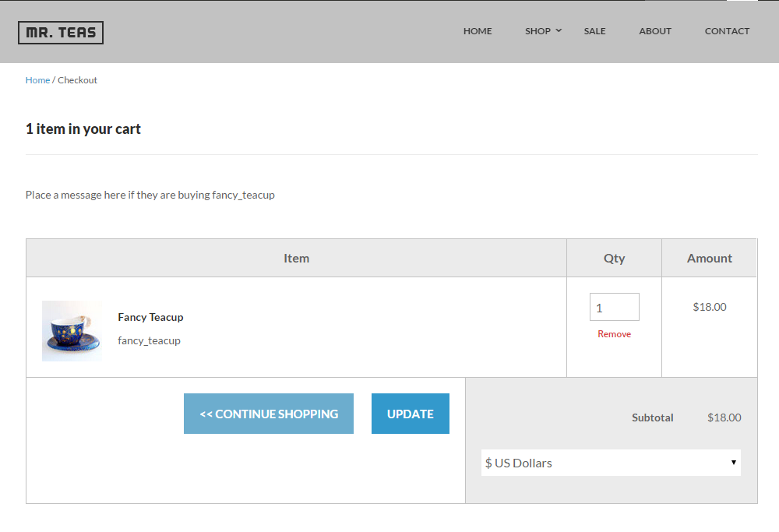The image size is (779, 532).
Task: Click the Fancy Teacup product name
Action: (x=150, y=318)
